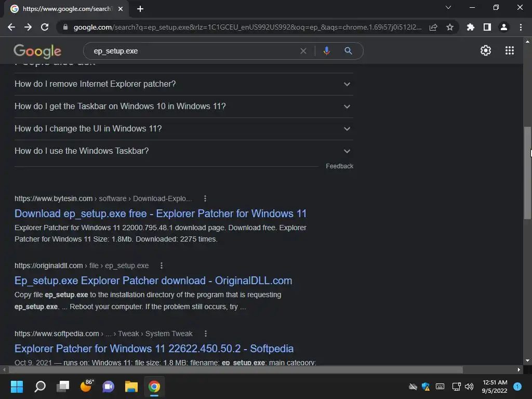This screenshot has height=399, width=532.
Task: Toggle Chrome side panel
Action: pos(487,27)
